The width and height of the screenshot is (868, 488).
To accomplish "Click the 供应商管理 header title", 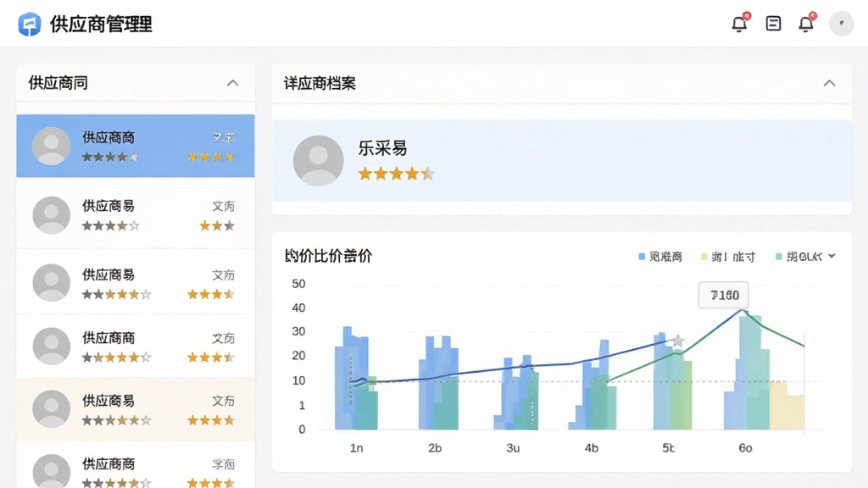I will click(102, 25).
